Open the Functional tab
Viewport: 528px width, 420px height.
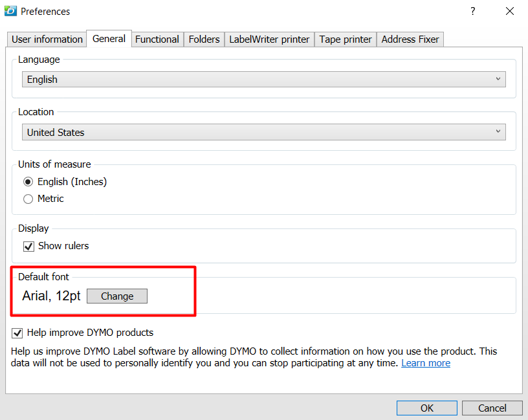157,39
